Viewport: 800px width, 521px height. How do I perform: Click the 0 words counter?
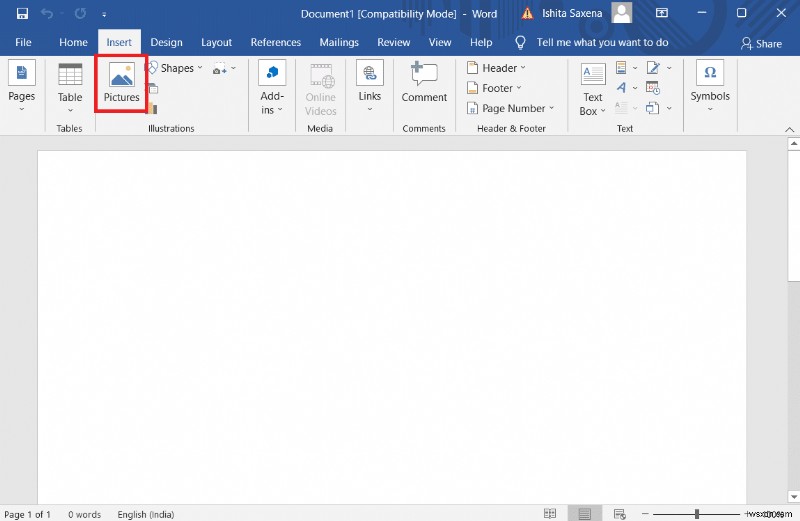85,514
